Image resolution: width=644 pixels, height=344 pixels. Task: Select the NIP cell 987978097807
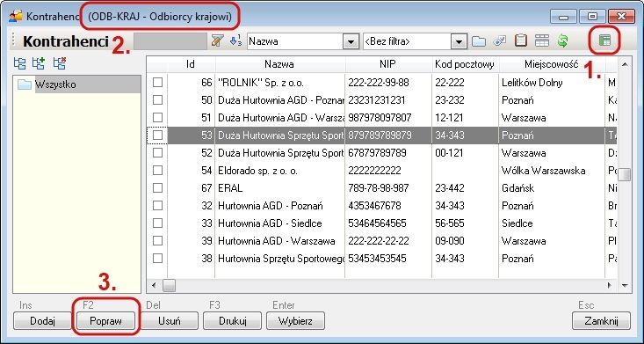[x=388, y=118]
